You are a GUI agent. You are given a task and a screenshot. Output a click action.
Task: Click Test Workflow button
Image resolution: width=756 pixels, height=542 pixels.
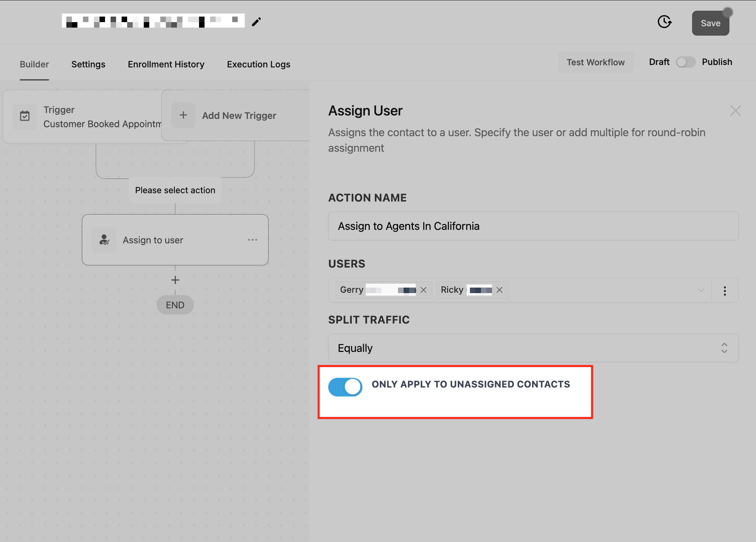pyautogui.click(x=596, y=62)
